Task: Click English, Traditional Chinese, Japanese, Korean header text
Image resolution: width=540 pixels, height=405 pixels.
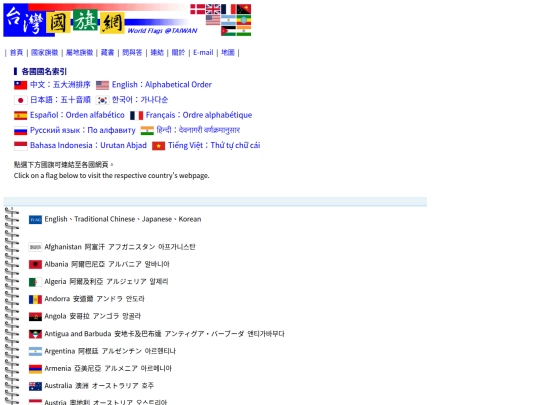Action: (123, 219)
